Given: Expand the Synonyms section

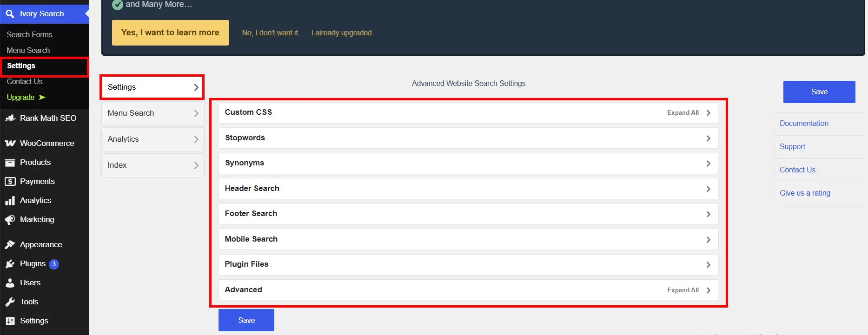Looking at the screenshot, I should 468,164.
